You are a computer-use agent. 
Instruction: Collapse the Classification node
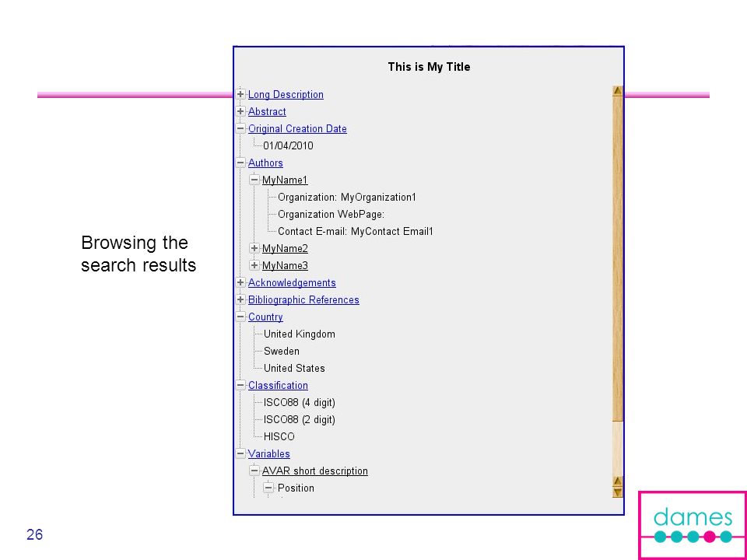pos(240,385)
